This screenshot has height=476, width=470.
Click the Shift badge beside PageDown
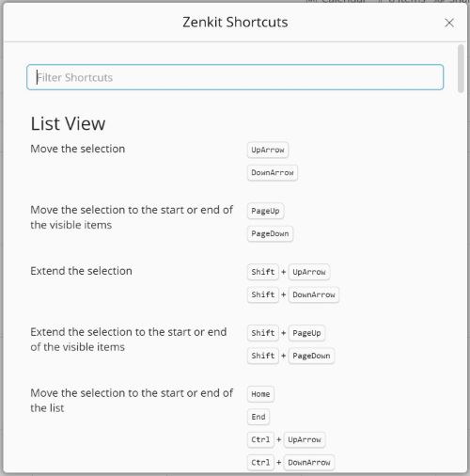(x=263, y=356)
